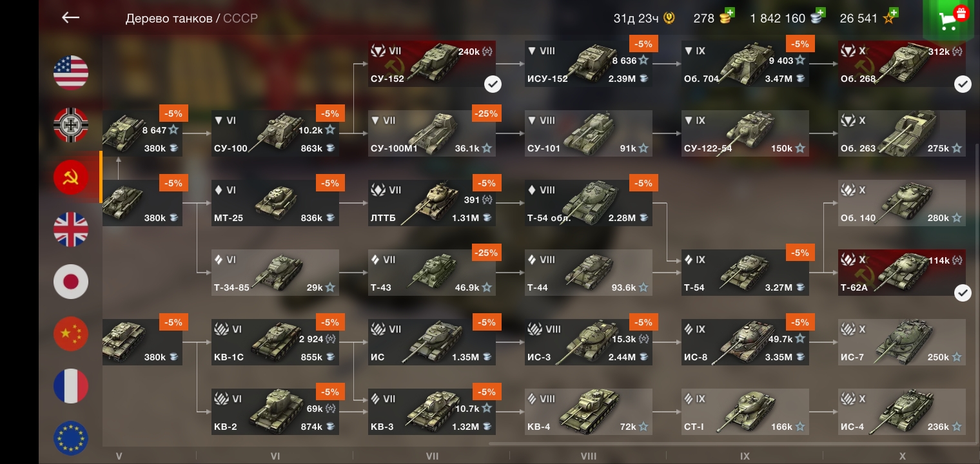This screenshot has width=980, height=464.
Task: Click the checkmark on Об. 268 tank
Action: click(963, 84)
